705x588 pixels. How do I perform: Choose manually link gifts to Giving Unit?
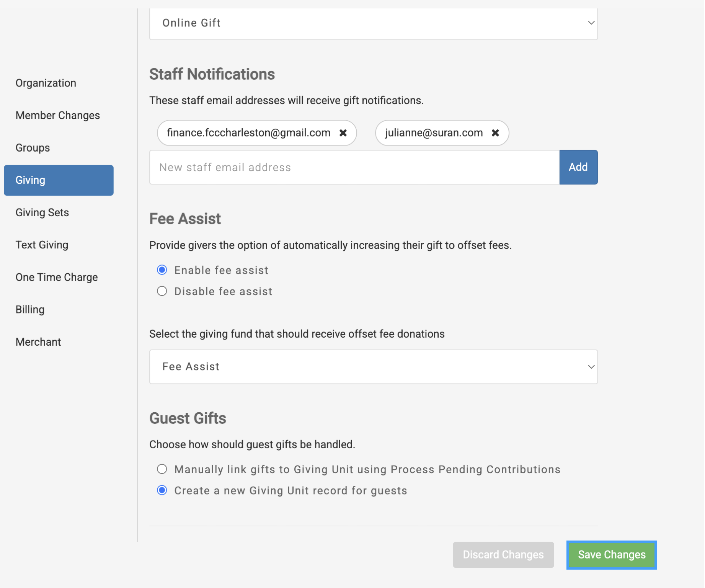pyautogui.click(x=162, y=469)
